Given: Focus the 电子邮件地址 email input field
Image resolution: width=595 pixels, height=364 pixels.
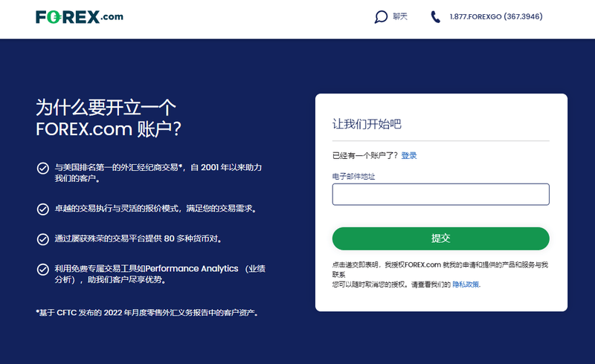Looking at the screenshot, I should pos(440,195).
